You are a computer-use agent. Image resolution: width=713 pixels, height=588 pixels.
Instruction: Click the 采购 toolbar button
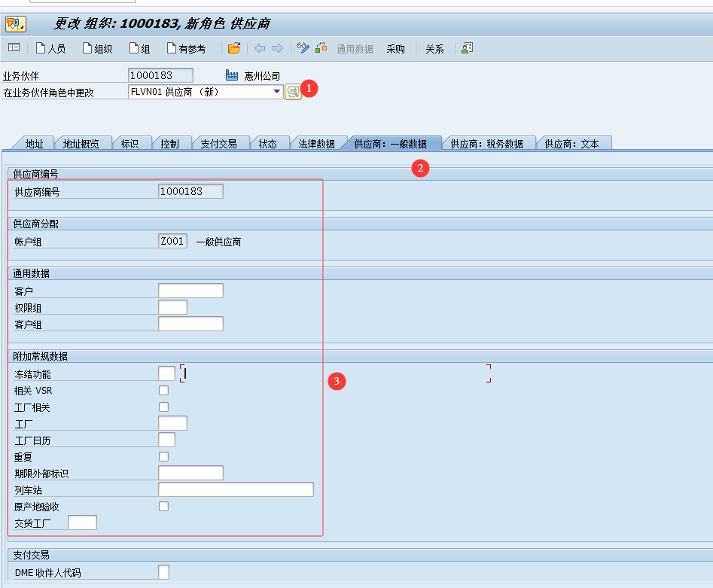point(395,49)
